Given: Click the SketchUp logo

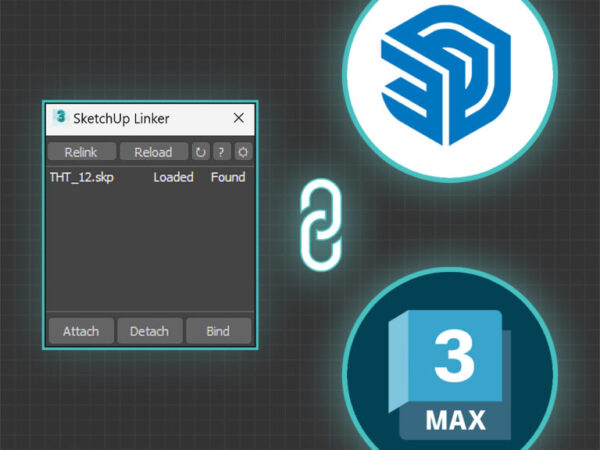Looking at the screenshot, I should (x=446, y=75).
